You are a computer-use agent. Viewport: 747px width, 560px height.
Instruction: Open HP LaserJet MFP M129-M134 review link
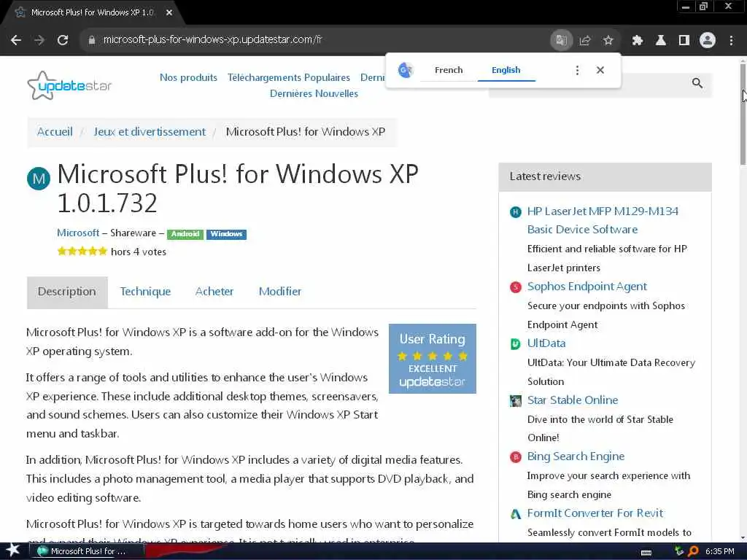point(603,220)
